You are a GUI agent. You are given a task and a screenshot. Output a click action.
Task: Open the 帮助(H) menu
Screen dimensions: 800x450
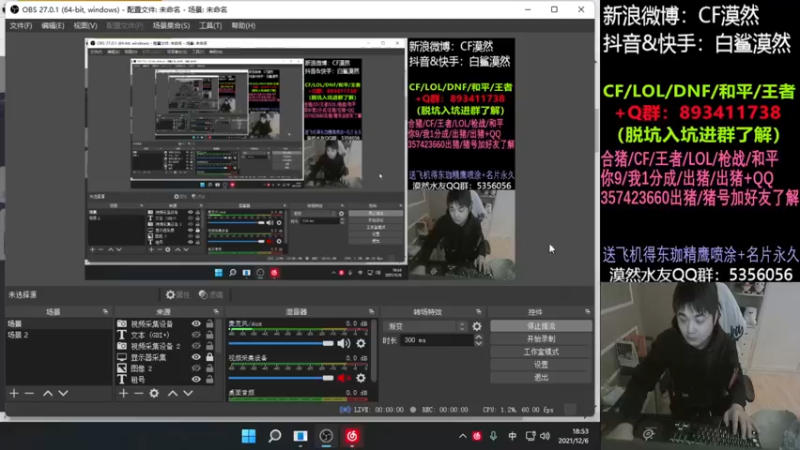(243, 26)
